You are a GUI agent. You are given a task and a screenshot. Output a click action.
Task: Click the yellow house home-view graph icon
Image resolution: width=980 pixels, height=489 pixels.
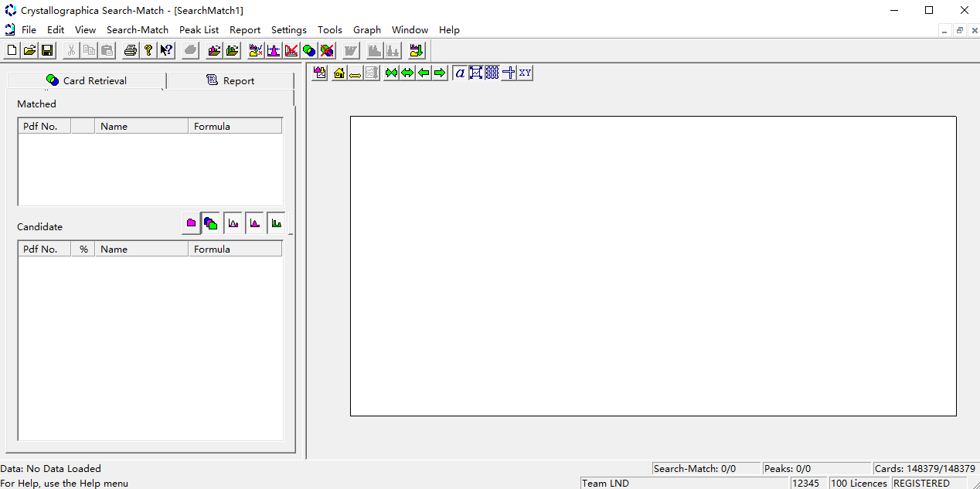[x=339, y=73]
